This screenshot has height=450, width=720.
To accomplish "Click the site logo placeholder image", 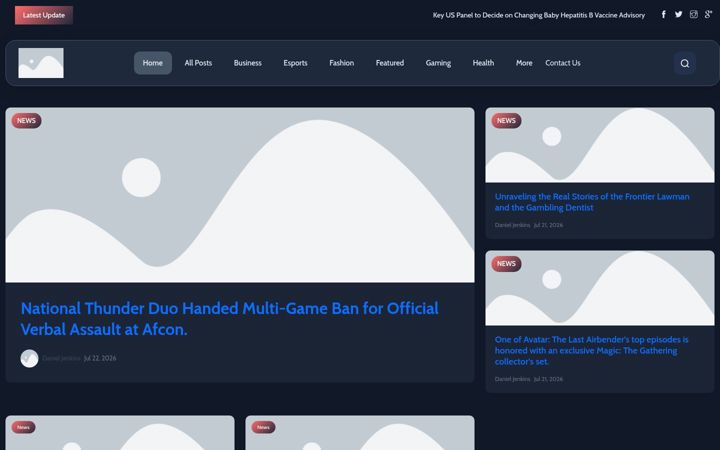I will [x=41, y=63].
